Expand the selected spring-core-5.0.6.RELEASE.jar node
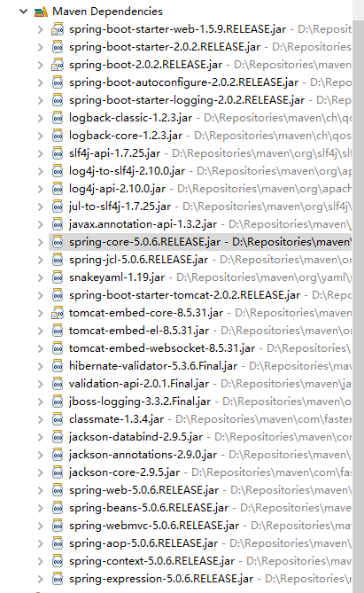Viewport: 364px width, 593px height. pos(41,242)
